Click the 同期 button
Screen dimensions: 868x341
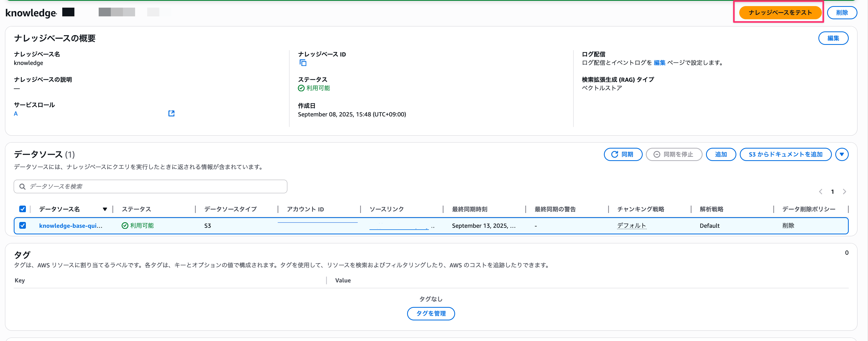(623, 154)
